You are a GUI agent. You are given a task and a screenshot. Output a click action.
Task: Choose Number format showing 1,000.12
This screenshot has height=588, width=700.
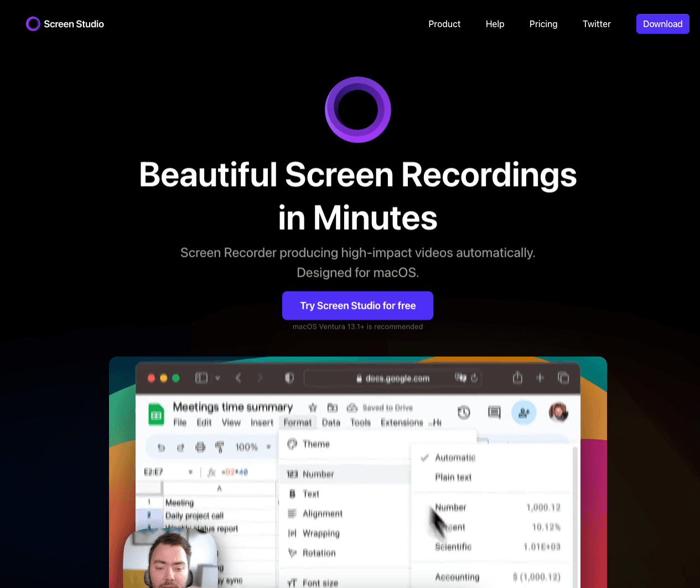[x=492, y=508]
